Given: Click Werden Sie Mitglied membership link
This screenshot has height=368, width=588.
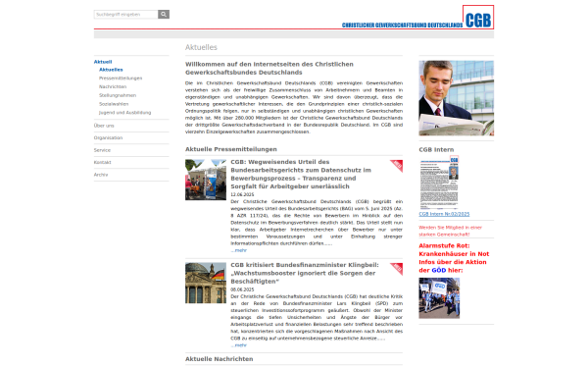Looking at the screenshot, I should click(x=450, y=231).
